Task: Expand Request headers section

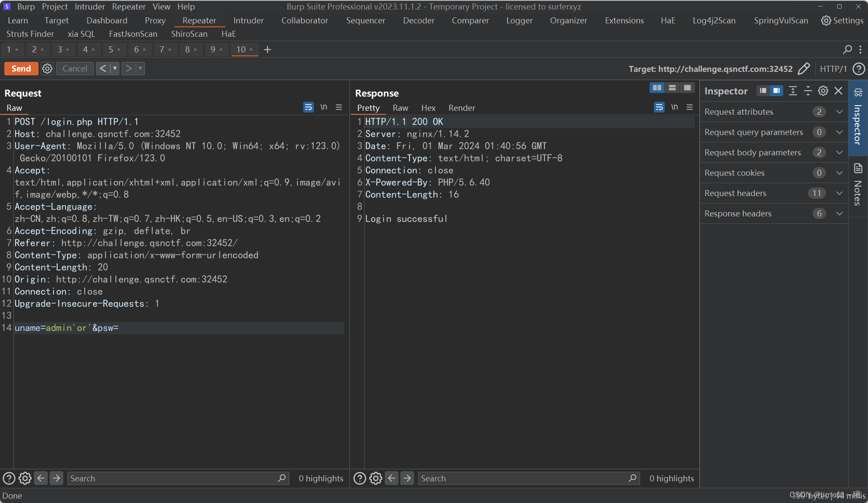Action: (774, 193)
